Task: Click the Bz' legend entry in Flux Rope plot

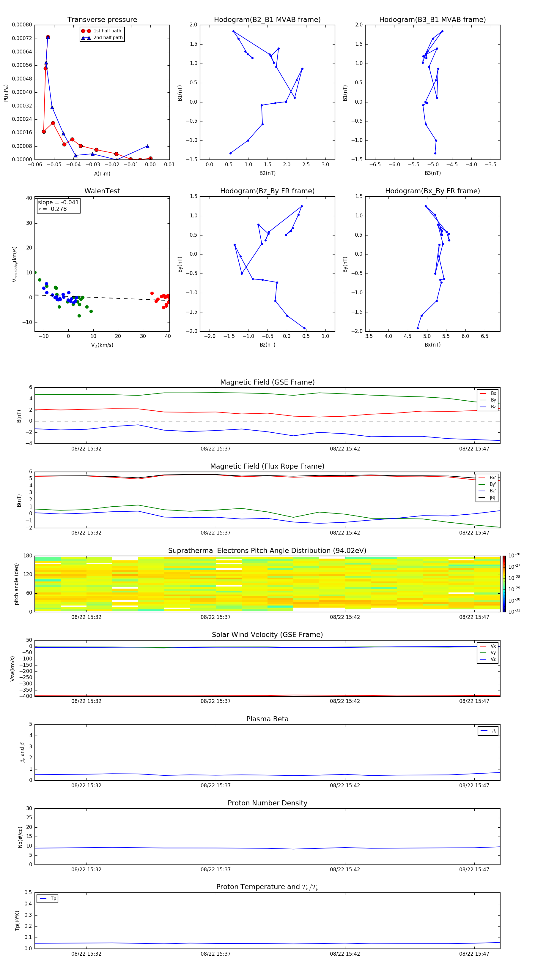Action: pyautogui.click(x=487, y=491)
